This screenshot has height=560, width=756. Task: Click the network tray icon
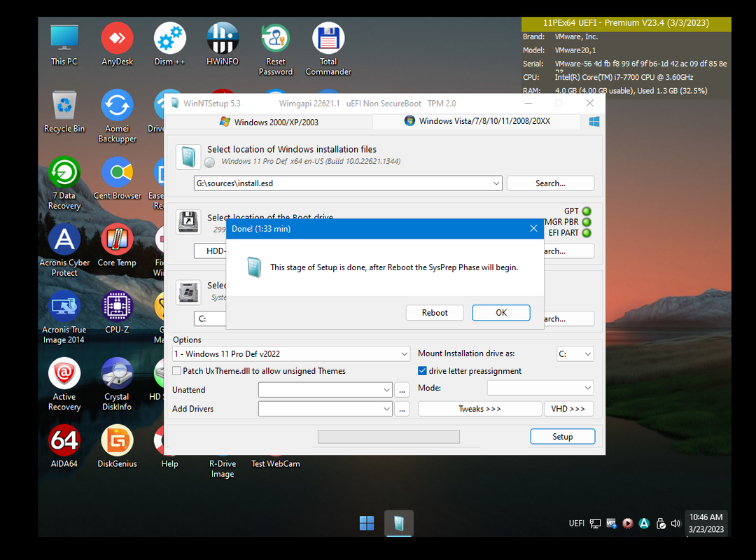tap(596, 524)
